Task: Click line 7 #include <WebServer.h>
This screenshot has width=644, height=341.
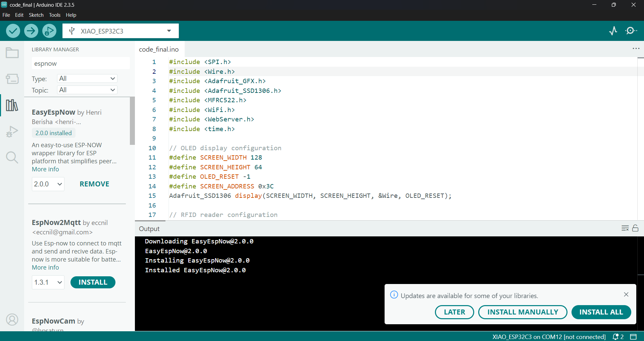Action: tap(212, 119)
